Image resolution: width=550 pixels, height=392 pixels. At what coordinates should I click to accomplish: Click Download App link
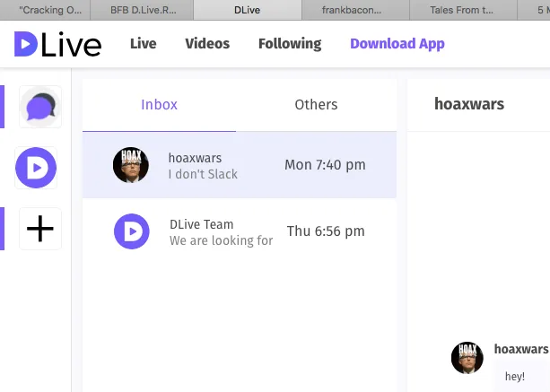397,44
